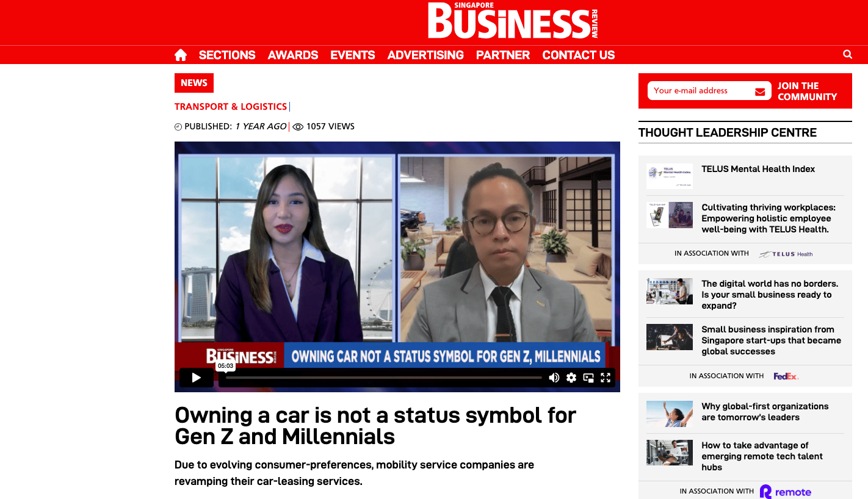Click the Singapore Business Review logo
This screenshot has width=868, height=499.
point(513,21)
